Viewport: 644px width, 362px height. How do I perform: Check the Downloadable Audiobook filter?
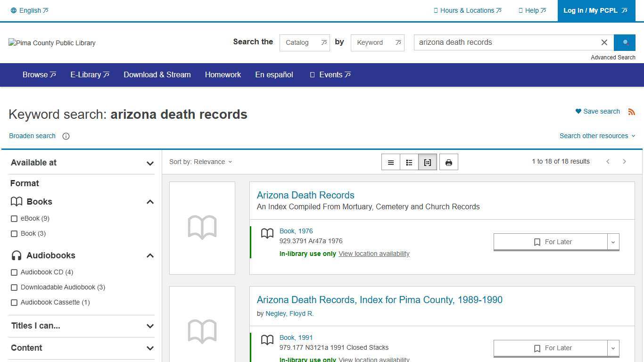coord(14,287)
